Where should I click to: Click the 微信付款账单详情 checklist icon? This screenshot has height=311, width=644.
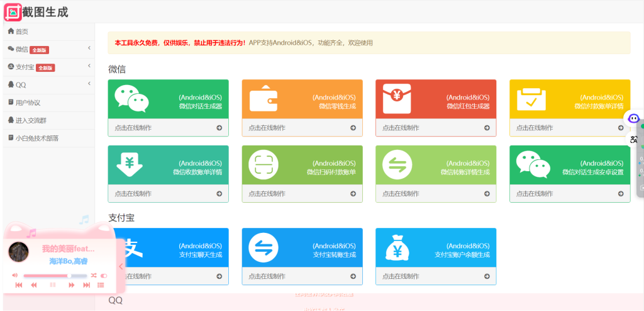coord(531,99)
